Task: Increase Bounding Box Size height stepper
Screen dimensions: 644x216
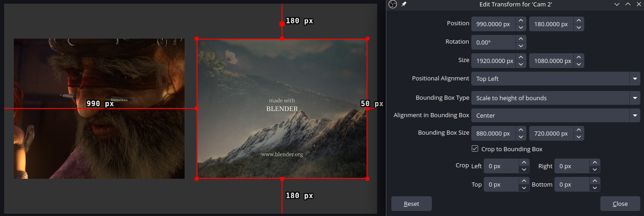Action: (x=579, y=130)
